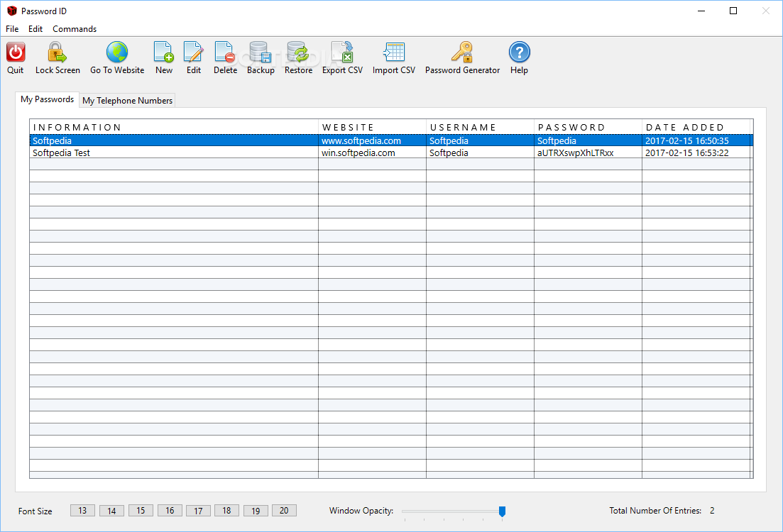This screenshot has height=532, width=783.
Task: Open the Edit menu
Action: tap(35, 29)
